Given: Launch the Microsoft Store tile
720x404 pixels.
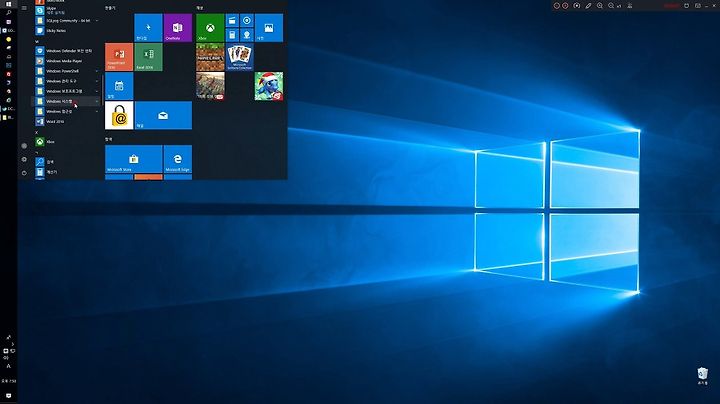Looking at the screenshot, I should pos(134,159).
